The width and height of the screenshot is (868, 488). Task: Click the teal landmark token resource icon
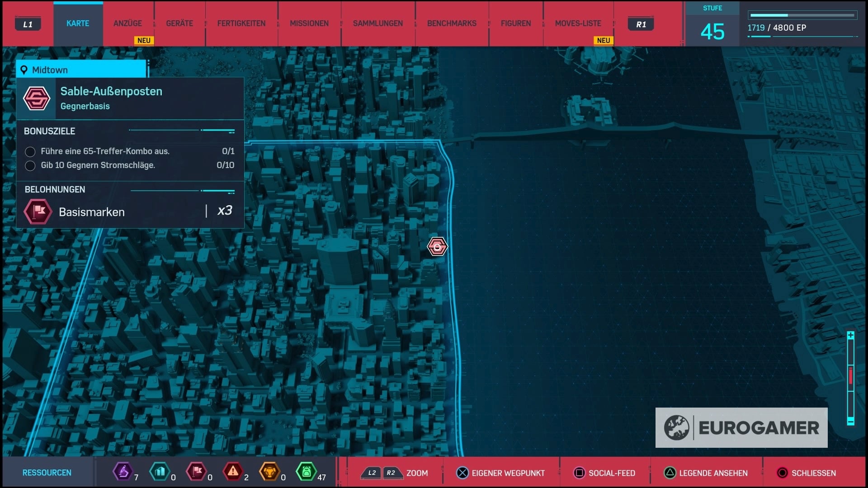(160, 472)
